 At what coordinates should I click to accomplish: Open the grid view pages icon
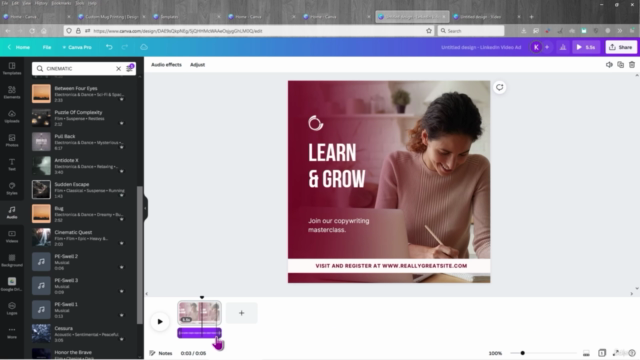coord(602,353)
